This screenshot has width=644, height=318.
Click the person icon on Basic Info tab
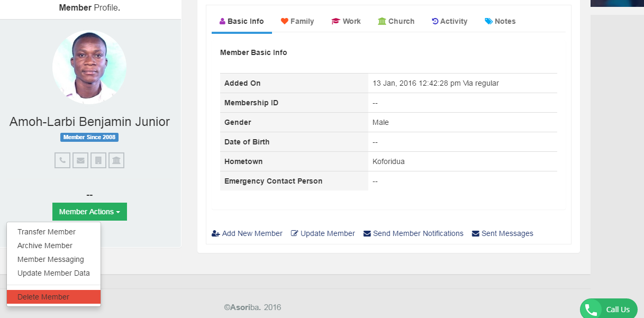click(x=222, y=21)
